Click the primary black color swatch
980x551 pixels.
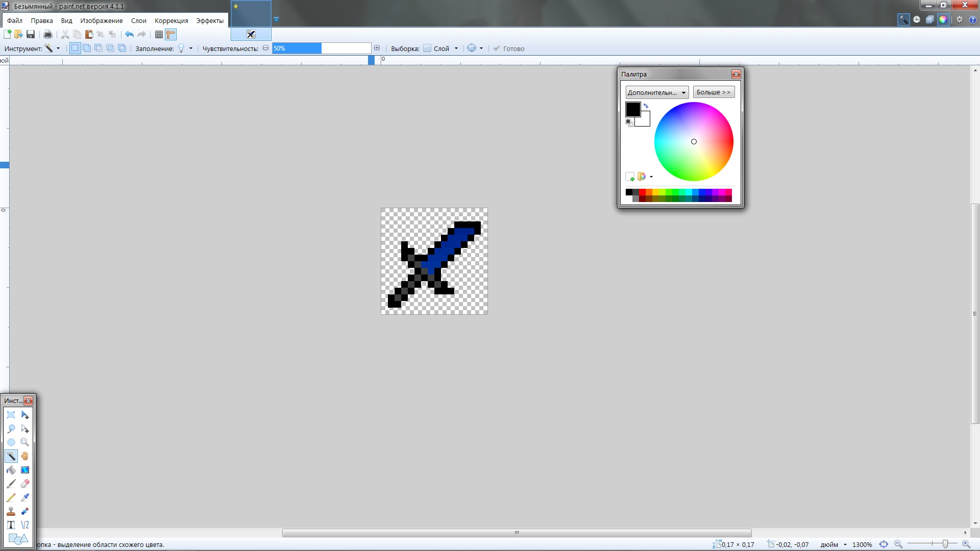[x=632, y=109]
